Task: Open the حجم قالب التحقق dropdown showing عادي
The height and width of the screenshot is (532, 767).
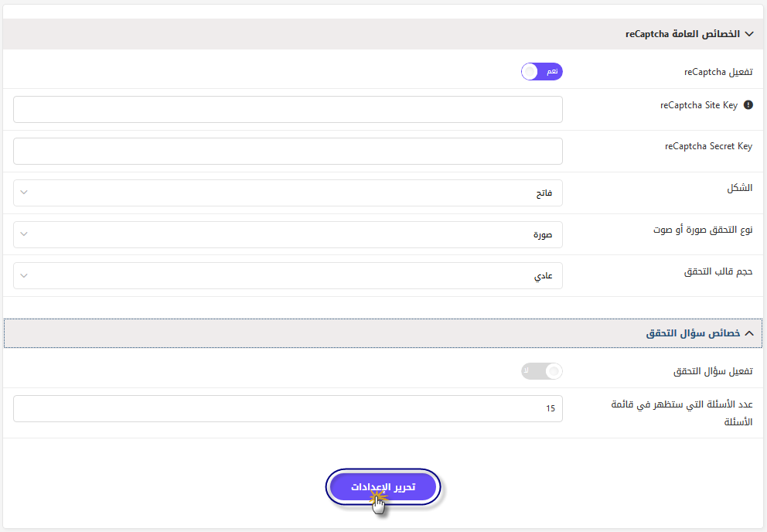Action: click(x=288, y=275)
